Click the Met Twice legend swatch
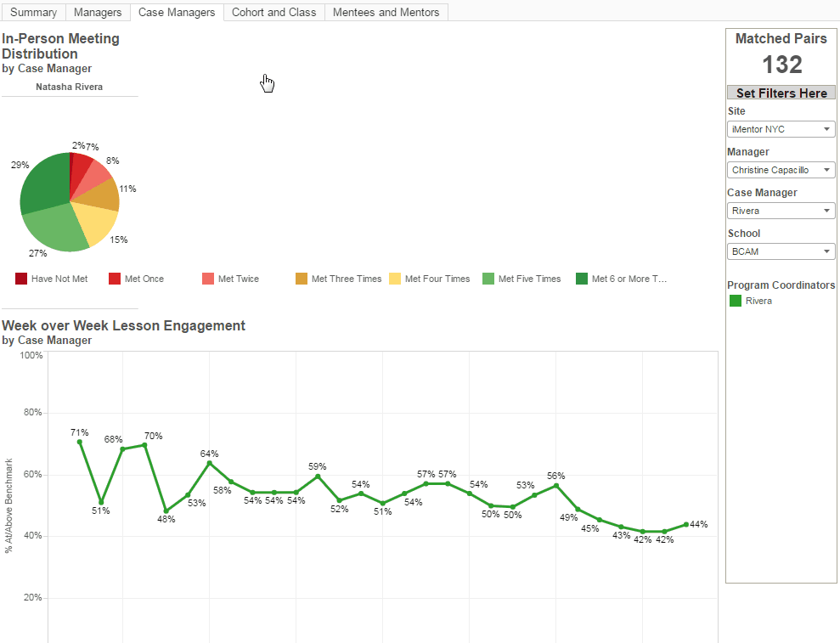The height and width of the screenshot is (643, 840). point(208,279)
